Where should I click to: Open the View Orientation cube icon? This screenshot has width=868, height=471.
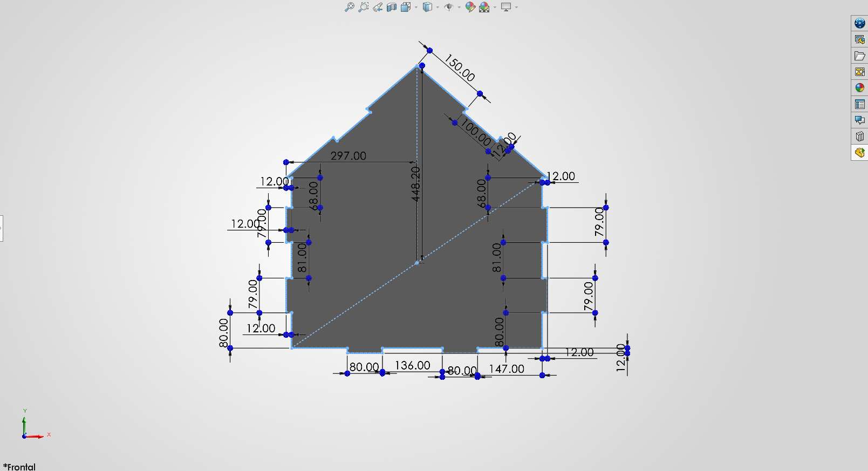[406, 7]
